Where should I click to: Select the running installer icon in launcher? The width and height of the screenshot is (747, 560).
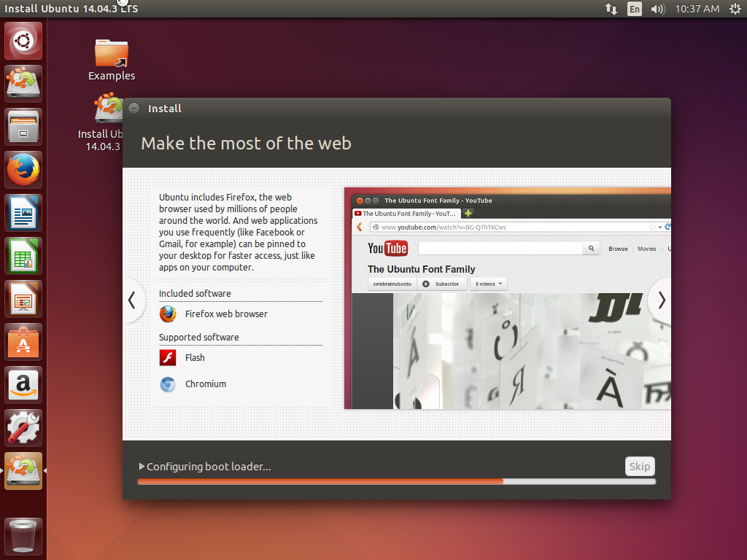pyautogui.click(x=23, y=471)
